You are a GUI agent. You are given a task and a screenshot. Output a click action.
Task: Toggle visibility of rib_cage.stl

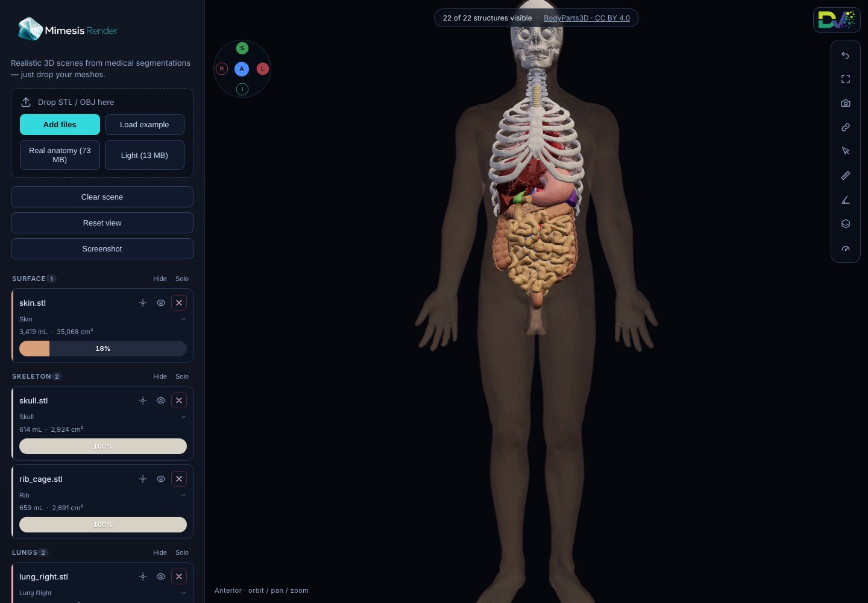[161, 479]
